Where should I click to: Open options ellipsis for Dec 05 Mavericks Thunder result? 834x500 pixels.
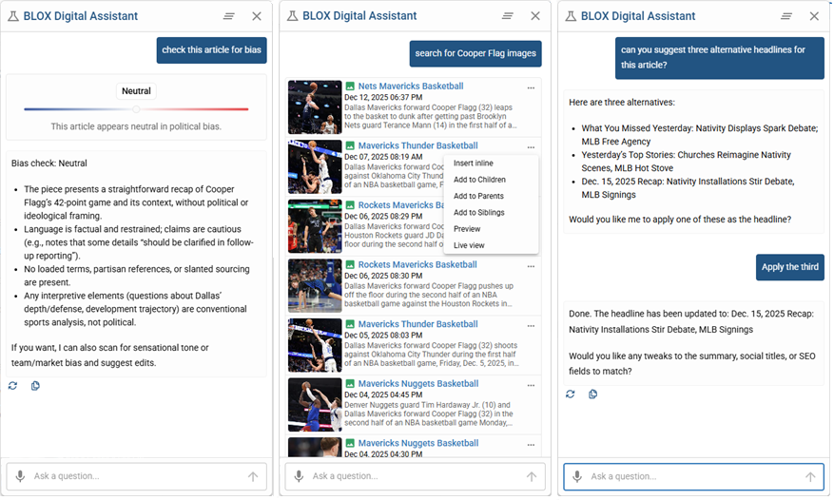click(x=531, y=324)
